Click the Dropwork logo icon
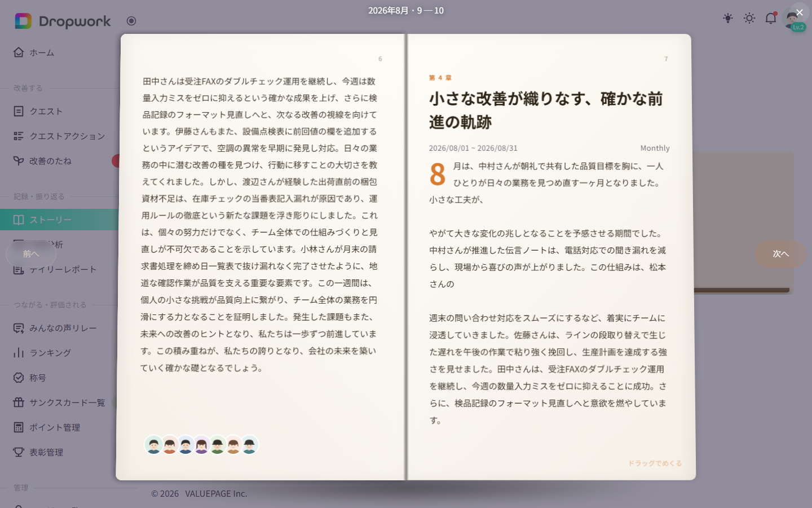This screenshot has height=508, width=812. coord(23,21)
